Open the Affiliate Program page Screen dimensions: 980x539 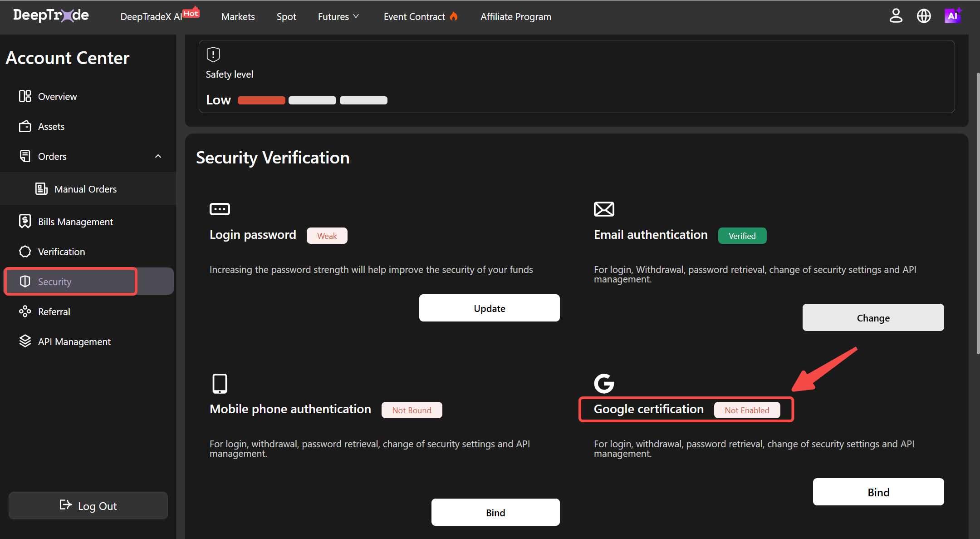tap(516, 16)
